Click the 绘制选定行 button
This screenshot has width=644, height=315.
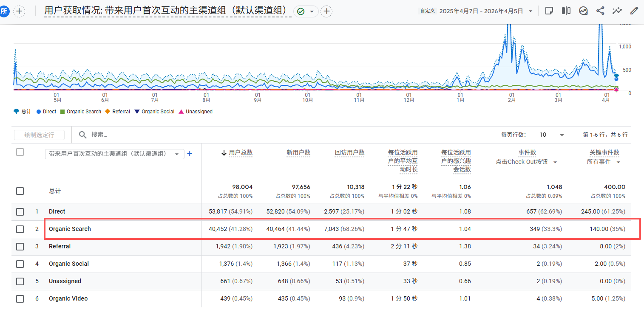39,135
